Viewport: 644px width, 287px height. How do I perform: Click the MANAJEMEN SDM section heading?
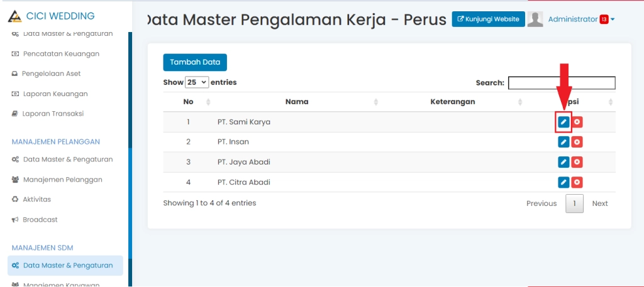(42, 247)
